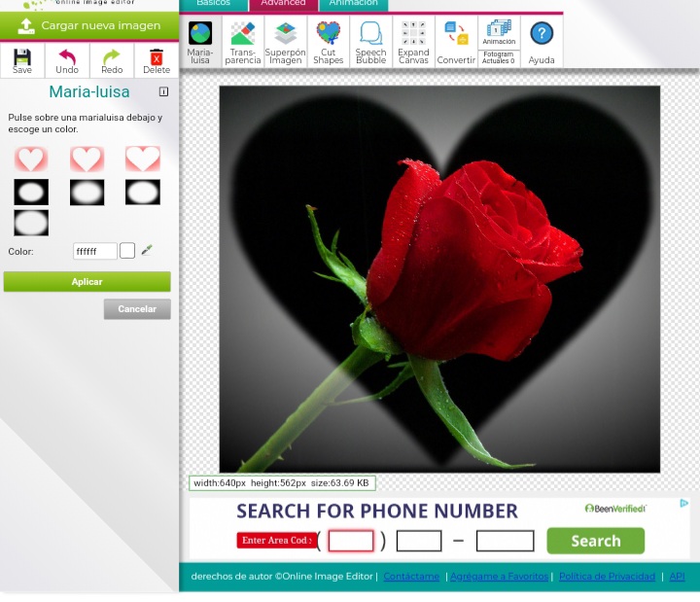This screenshot has height=602, width=700.
Task: Switch to the Advanced tab
Action: pos(283,4)
